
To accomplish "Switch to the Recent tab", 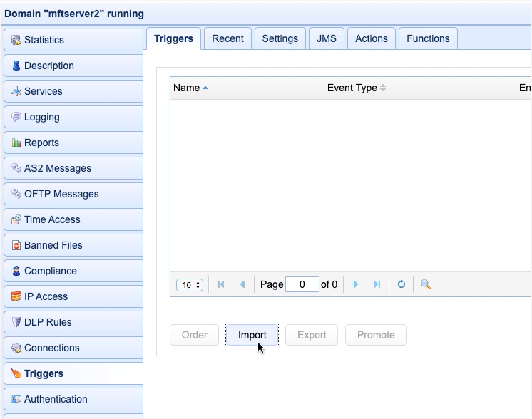I will click(x=227, y=38).
